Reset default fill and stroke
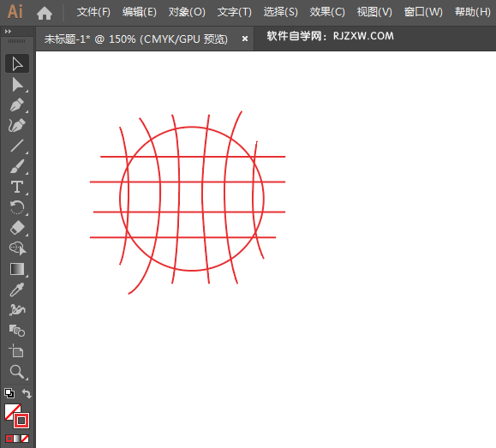 coord(9,393)
